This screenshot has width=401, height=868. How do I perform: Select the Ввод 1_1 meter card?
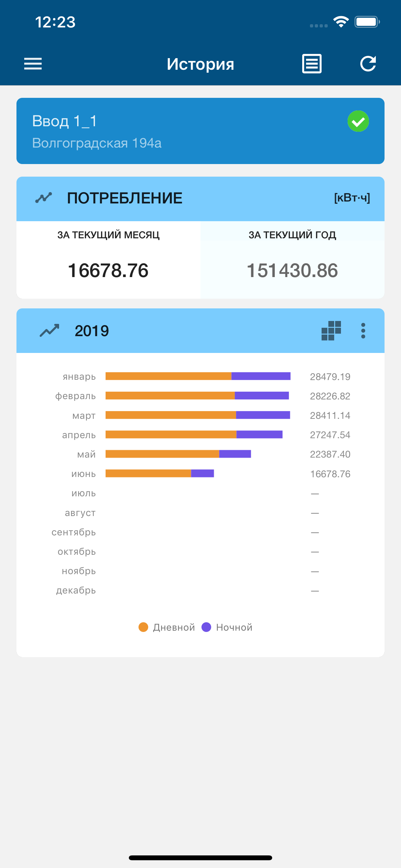pyautogui.click(x=200, y=131)
